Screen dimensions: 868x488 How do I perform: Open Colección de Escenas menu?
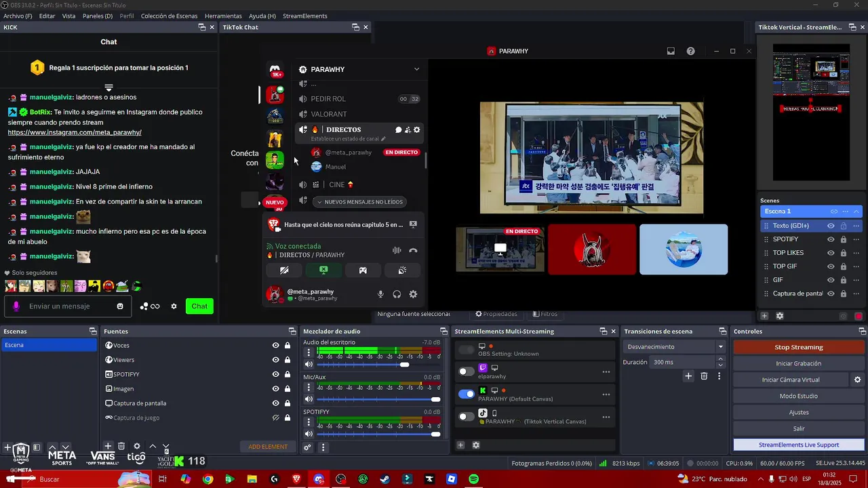169,16
